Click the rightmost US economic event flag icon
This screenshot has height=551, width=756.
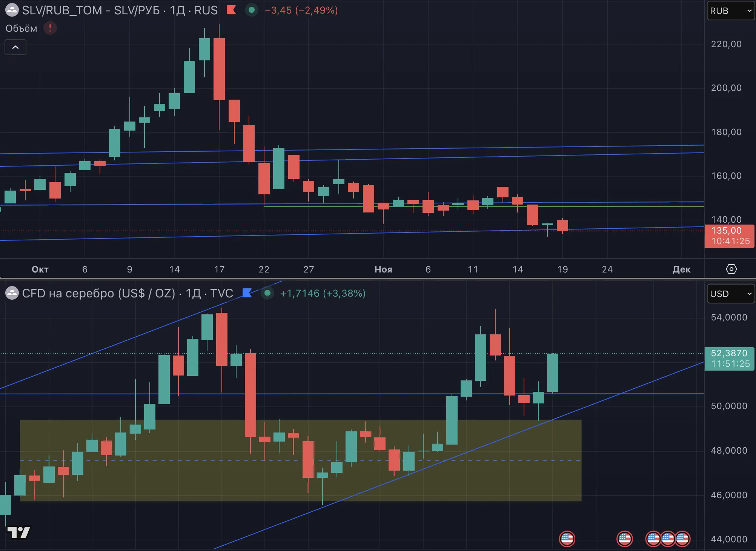pyautogui.click(x=682, y=539)
